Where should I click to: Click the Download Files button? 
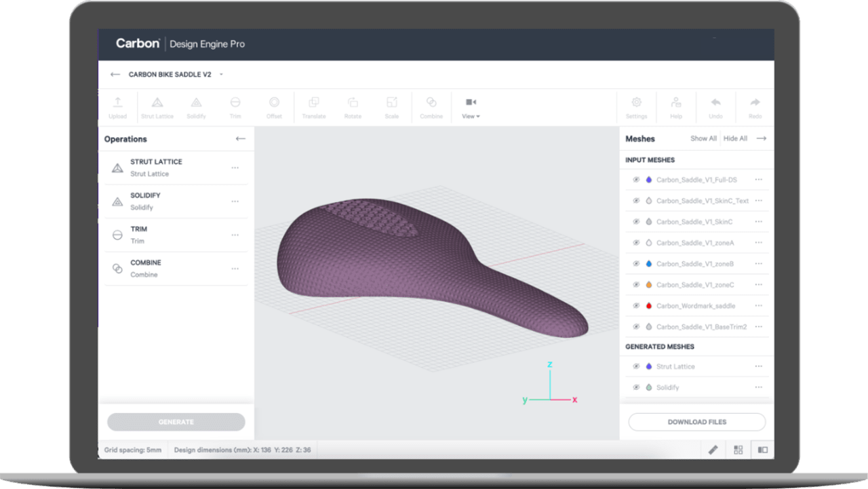(x=696, y=421)
